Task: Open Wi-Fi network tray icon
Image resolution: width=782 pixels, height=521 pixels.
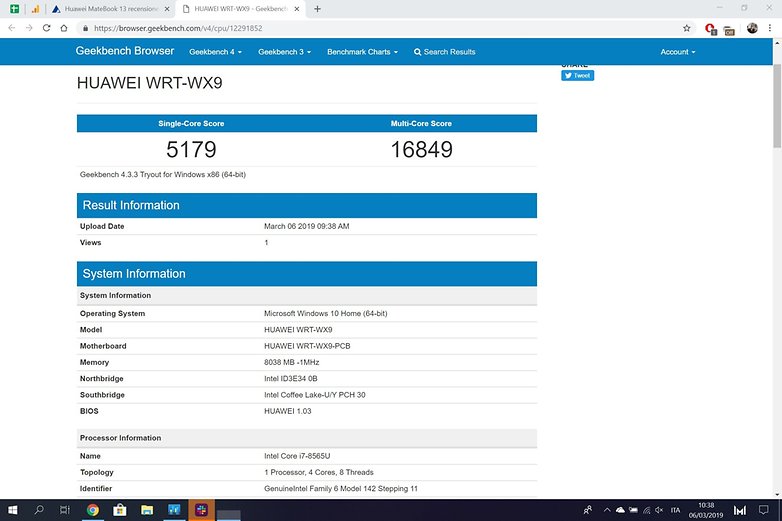Action: (647, 510)
